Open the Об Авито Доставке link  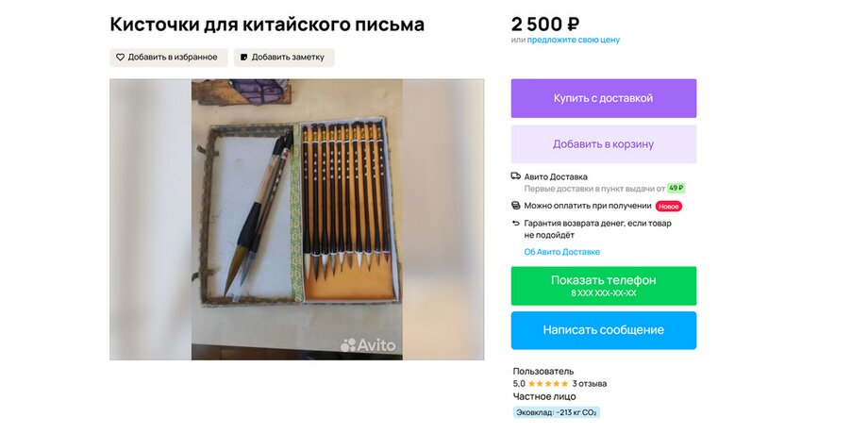562,252
